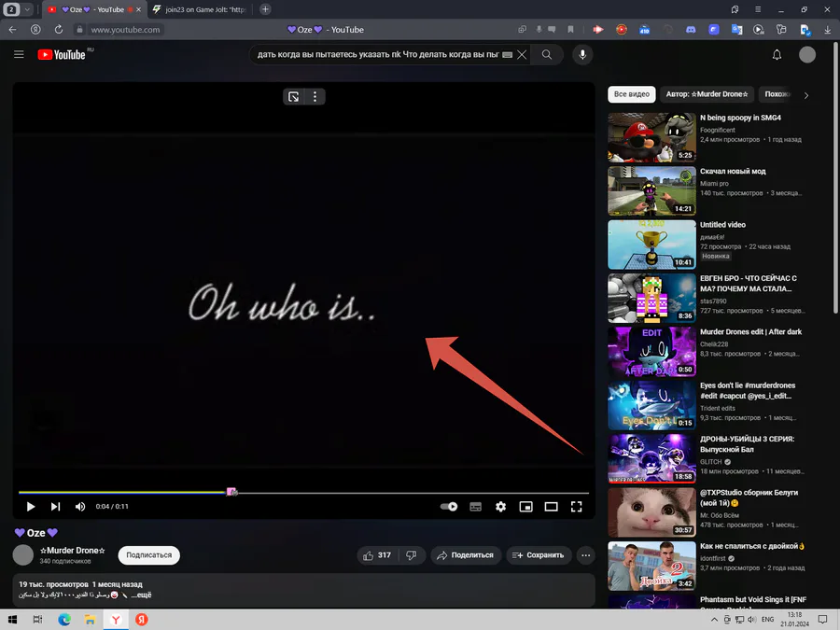The height and width of the screenshot is (630, 840).
Task: Dislike the video
Action: [x=412, y=555]
